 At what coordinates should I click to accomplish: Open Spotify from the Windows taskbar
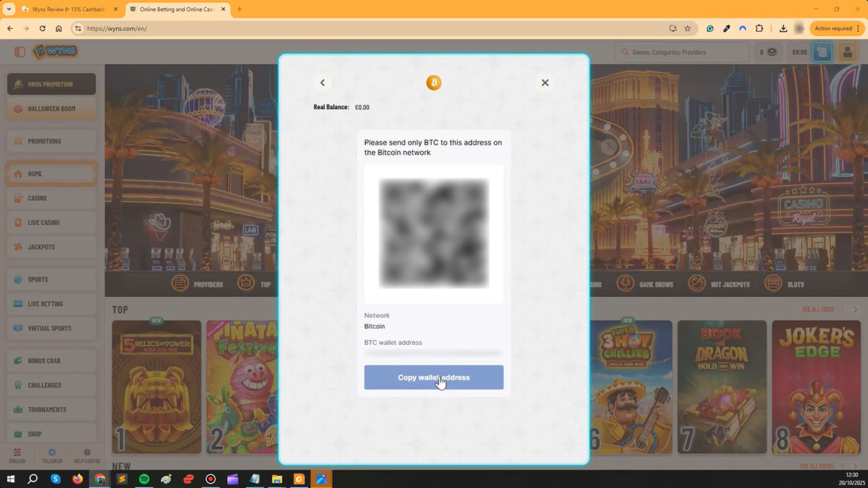click(144, 479)
